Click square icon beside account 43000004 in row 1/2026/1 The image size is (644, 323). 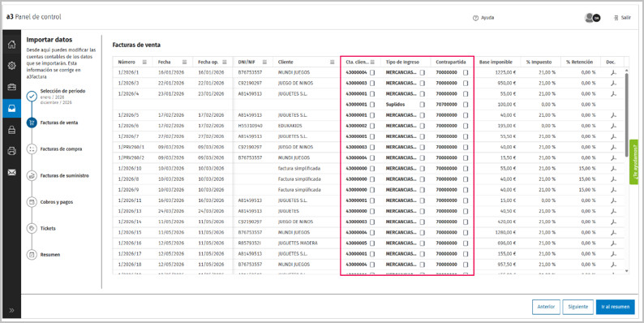tap(372, 72)
